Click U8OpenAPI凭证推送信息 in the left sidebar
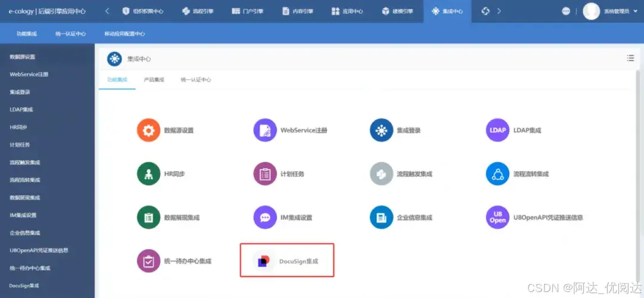 click(x=39, y=250)
